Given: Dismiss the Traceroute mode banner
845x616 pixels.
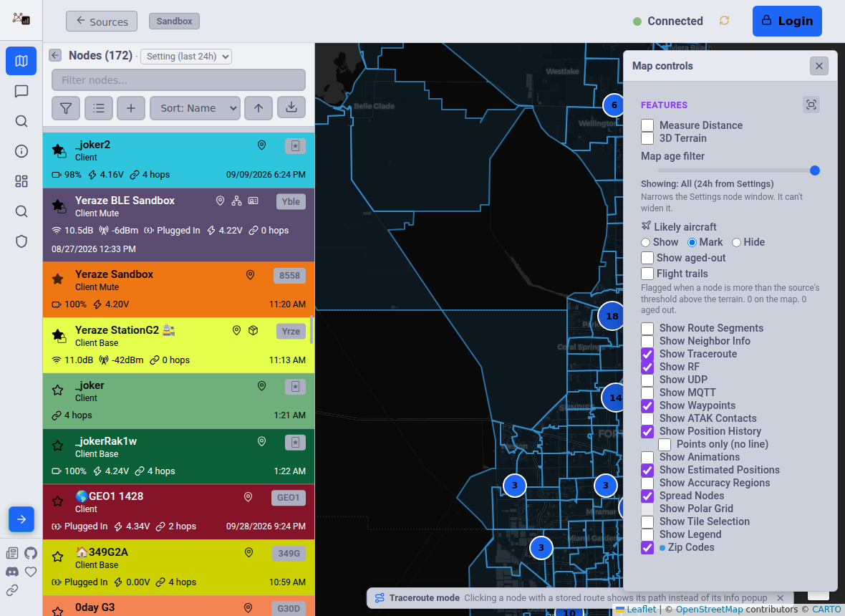Looking at the screenshot, I should tap(780, 597).
